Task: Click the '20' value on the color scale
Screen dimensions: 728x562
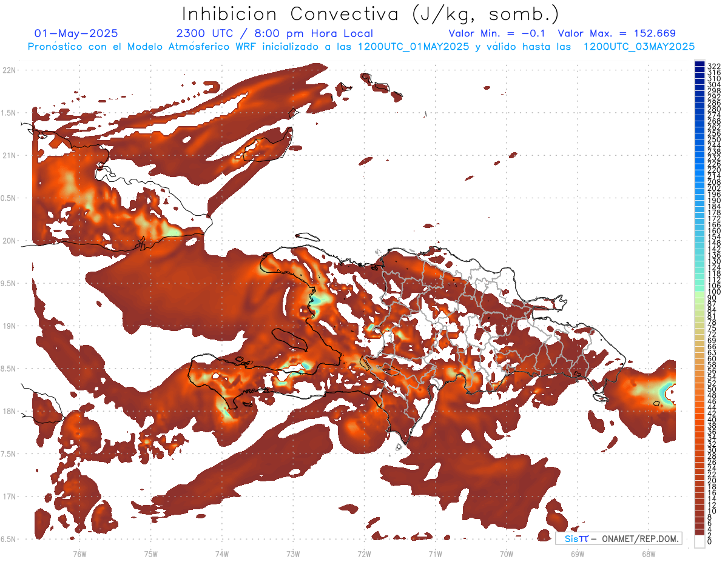Action: [712, 480]
